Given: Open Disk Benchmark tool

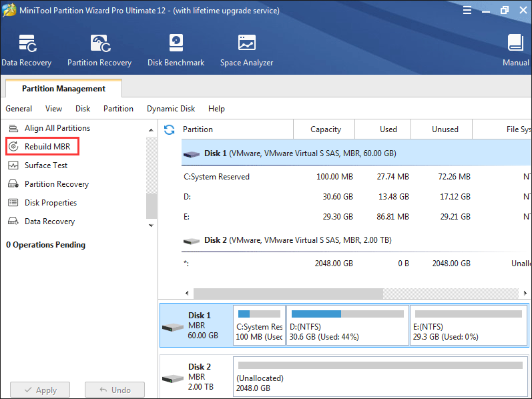Looking at the screenshot, I should (176, 50).
